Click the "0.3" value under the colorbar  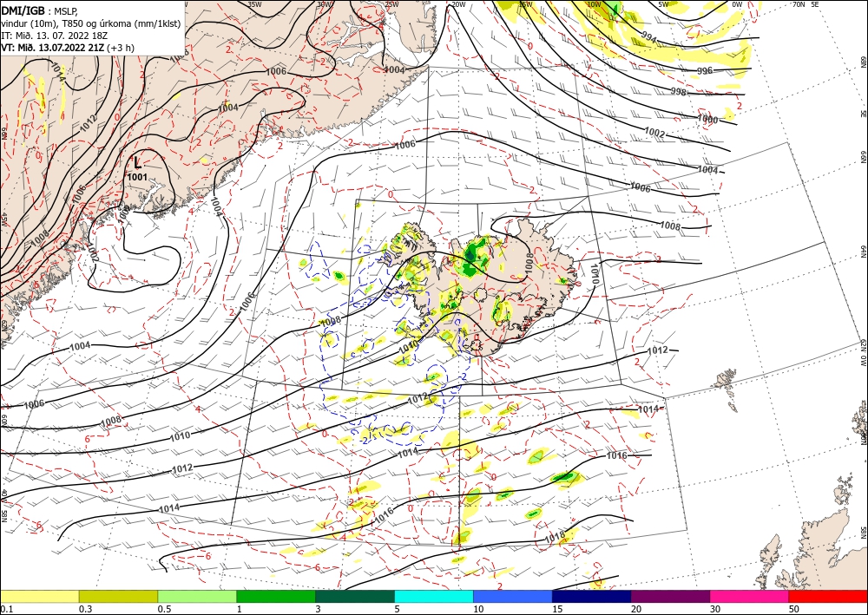coord(85,609)
